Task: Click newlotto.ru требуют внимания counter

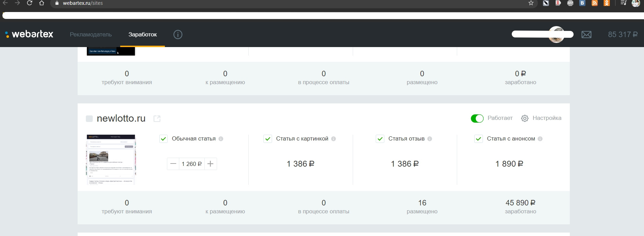Action: (x=127, y=207)
